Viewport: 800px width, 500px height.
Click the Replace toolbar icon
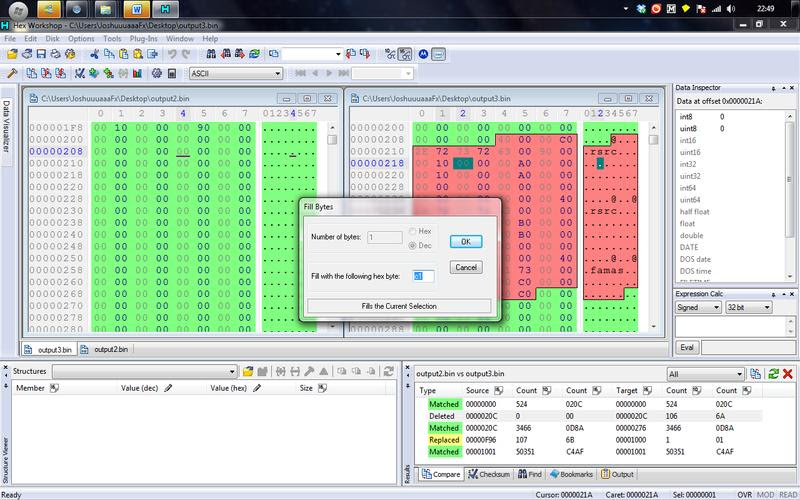coord(254,54)
